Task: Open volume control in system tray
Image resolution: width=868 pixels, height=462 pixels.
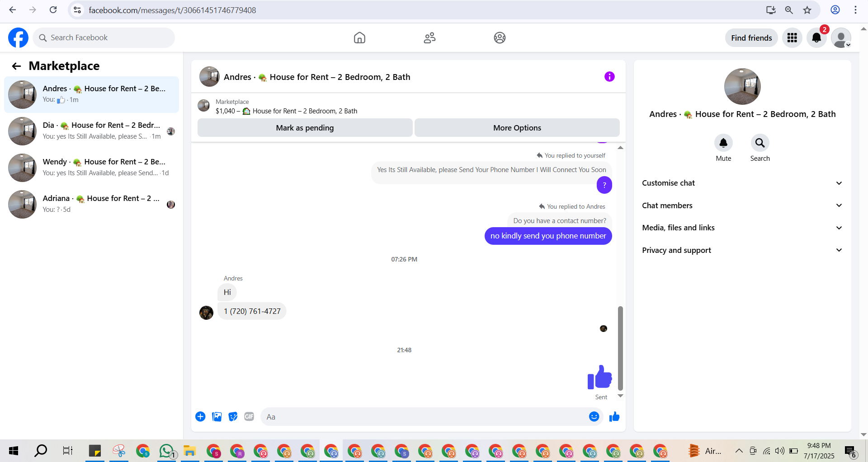Action: (779, 451)
